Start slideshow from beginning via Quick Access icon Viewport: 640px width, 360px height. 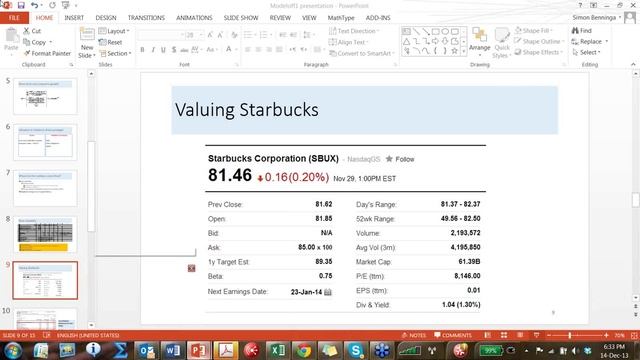pos(65,5)
